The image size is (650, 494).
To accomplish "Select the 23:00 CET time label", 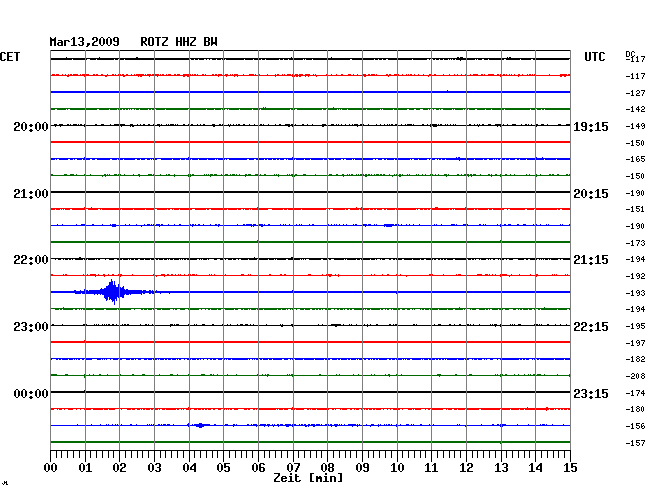I will tap(31, 327).
